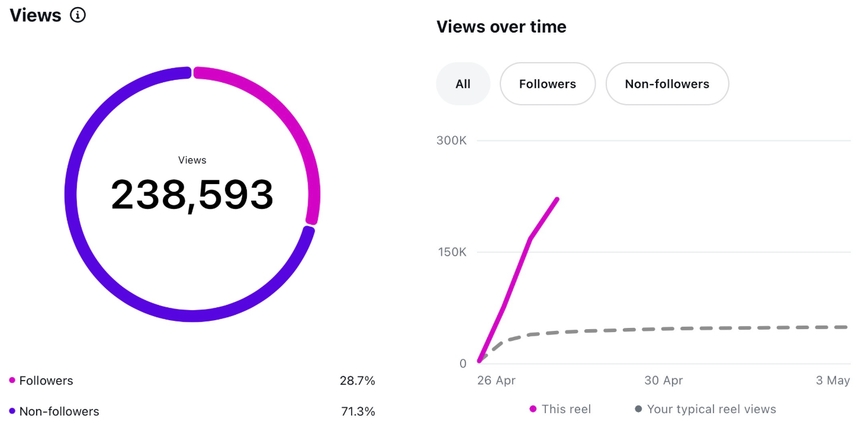Viewport: 868px width, 425px height.
Task: Open the 'Your typical reel views' legend entry
Action: tap(710, 408)
